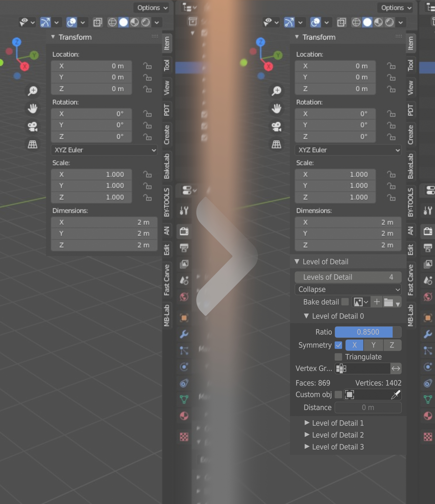This screenshot has height=504, width=435.
Task: Collapse Transform panel in right sidebar
Action: click(315, 37)
